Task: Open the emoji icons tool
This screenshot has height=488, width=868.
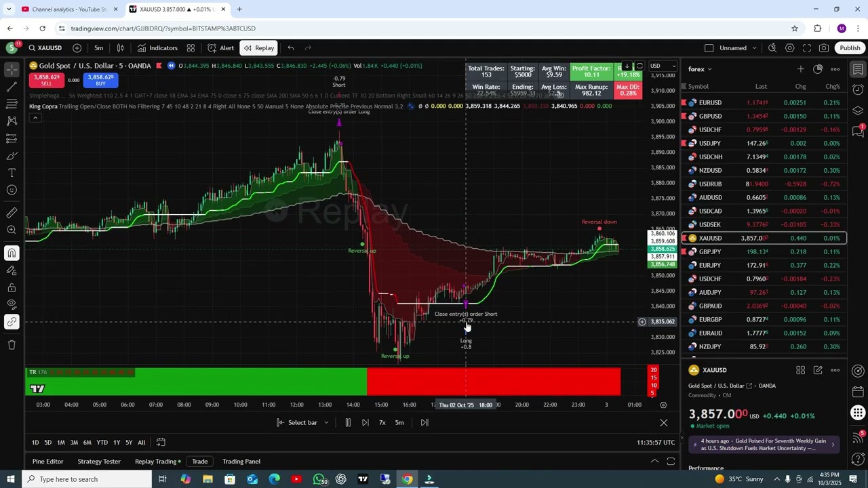Action: tap(12, 190)
